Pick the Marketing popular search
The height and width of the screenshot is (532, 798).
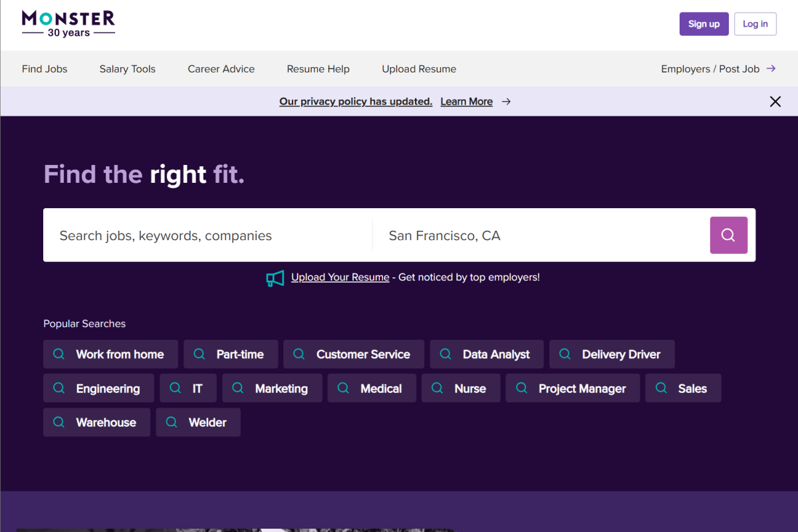[272, 388]
